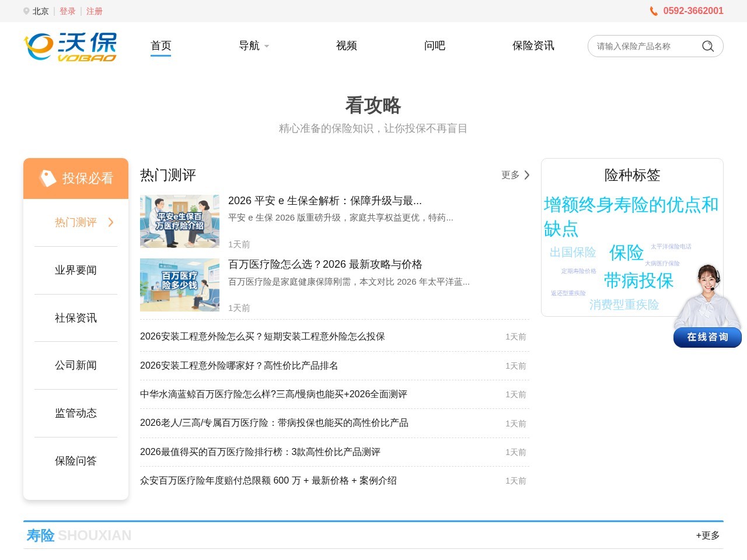Expand the 导航 dropdown arrow

267,46
